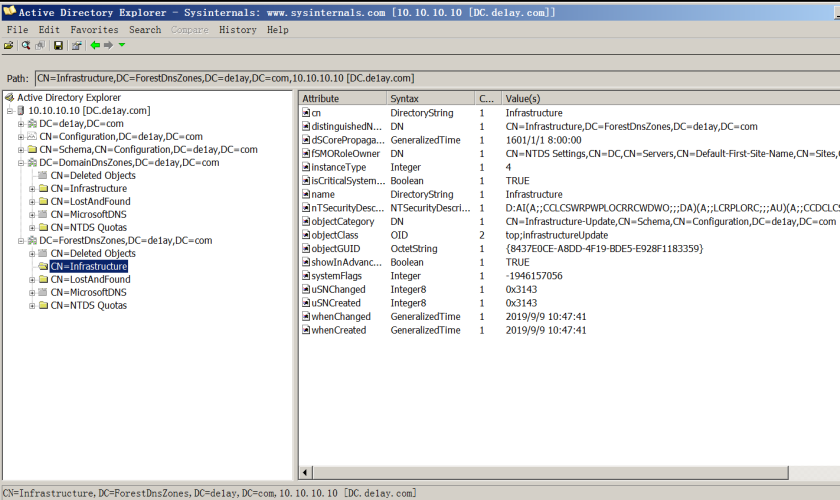The height and width of the screenshot is (500, 840).
Task: Click the icon beside the cn attribute
Action: (x=306, y=113)
